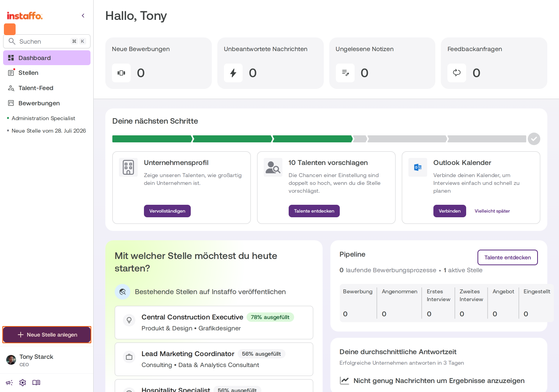Click the Neue Stelle anlegen button
The width and height of the screenshot is (559, 392).
47,335
